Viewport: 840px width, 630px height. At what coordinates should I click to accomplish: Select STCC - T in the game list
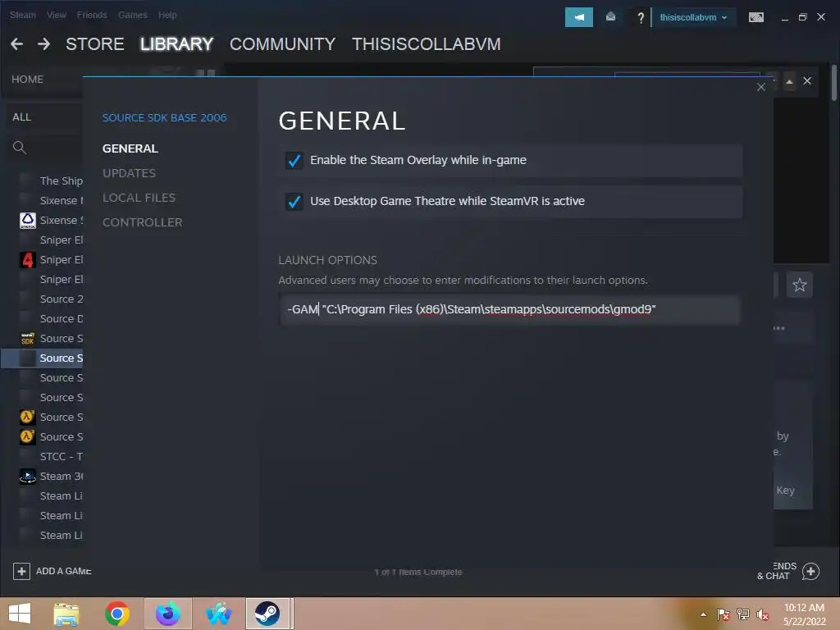tap(61, 457)
